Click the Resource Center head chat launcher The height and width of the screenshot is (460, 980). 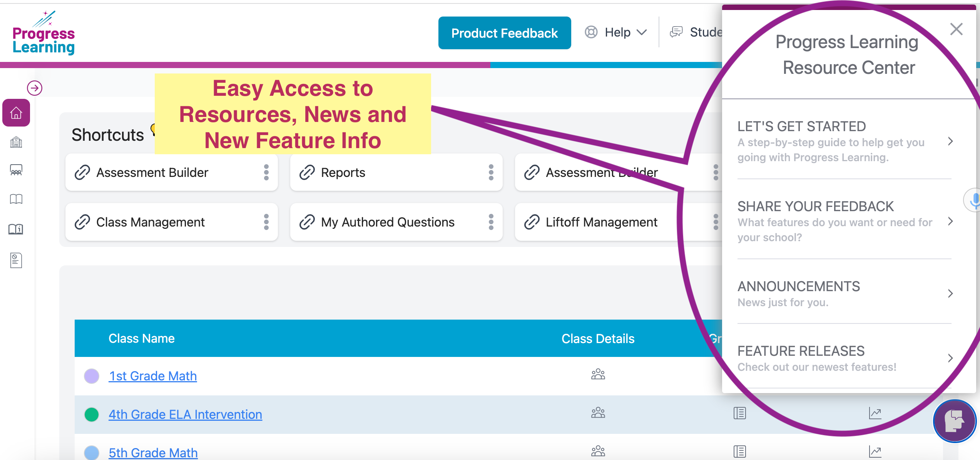point(955,421)
